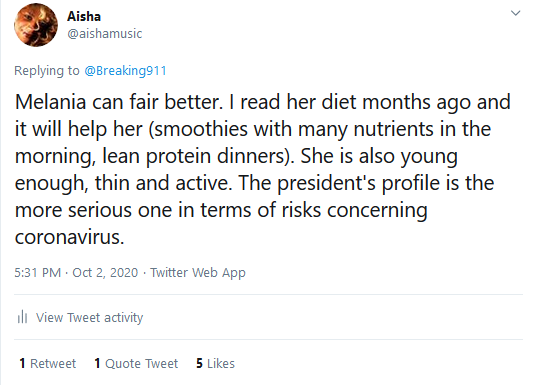Screen dimensions: 536x385
Task: Click Aisha's profile avatar picture
Action: click(x=36, y=25)
